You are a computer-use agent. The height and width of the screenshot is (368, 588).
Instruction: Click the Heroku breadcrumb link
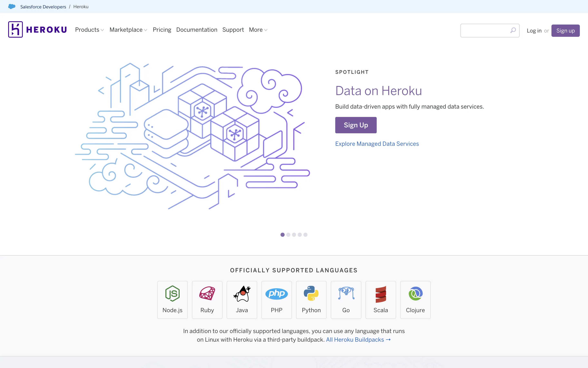(81, 7)
